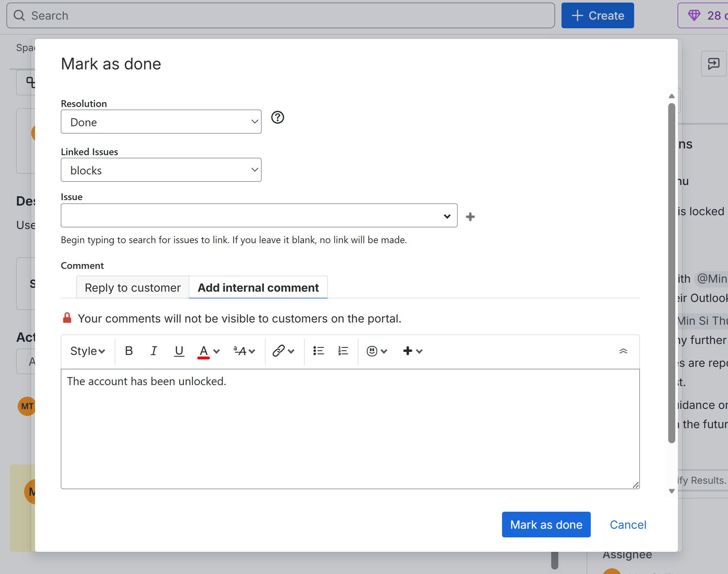Apply underline formatting to comment text
The height and width of the screenshot is (574, 728).
tap(179, 351)
